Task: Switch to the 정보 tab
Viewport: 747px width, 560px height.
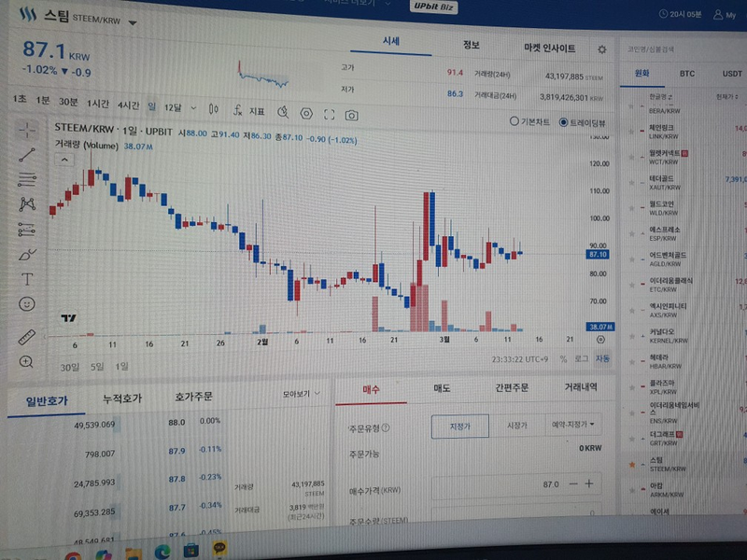Action: (472, 45)
